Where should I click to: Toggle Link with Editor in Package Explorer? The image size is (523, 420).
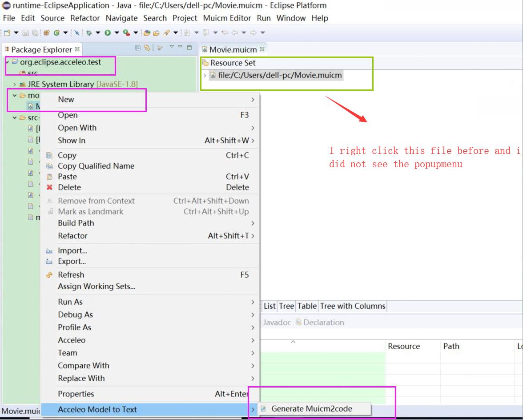[x=147, y=48]
